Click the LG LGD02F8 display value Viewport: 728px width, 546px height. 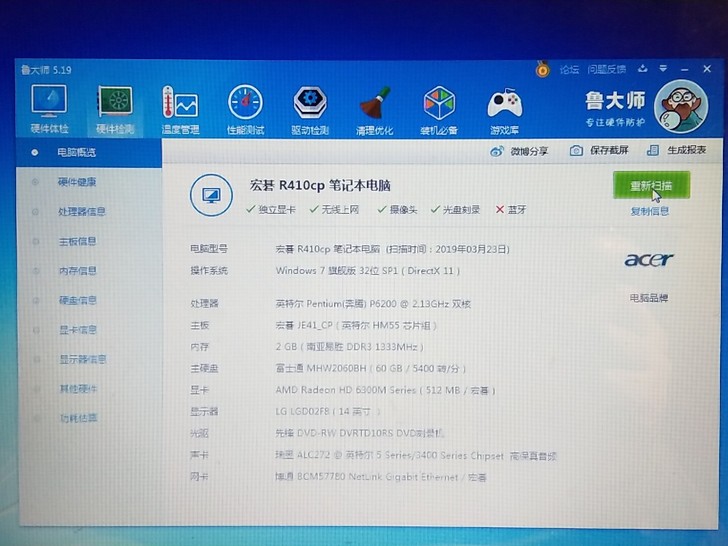(328, 412)
